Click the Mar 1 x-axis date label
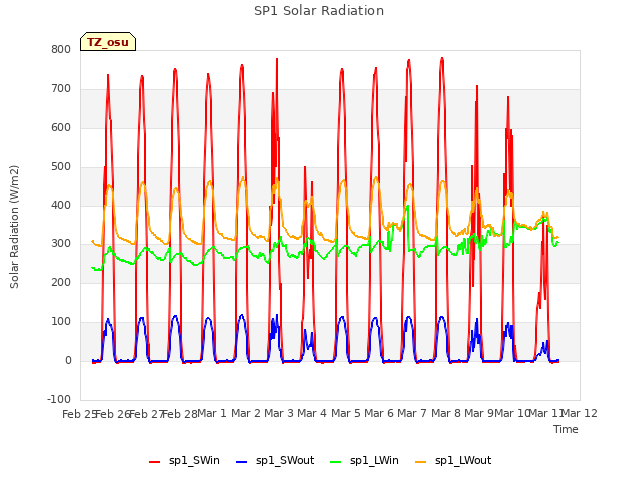The width and height of the screenshot is (640, 480). coord(212,413)
